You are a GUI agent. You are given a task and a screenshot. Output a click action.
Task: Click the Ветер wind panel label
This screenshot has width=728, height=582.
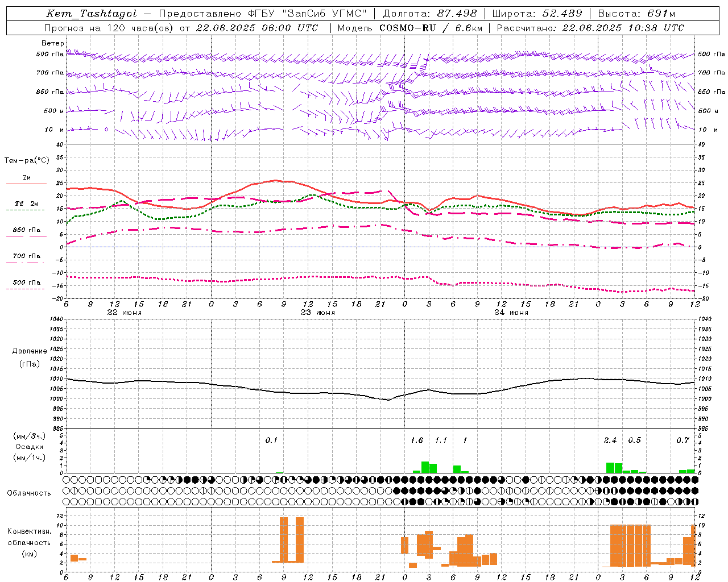[x=52, y=43]
